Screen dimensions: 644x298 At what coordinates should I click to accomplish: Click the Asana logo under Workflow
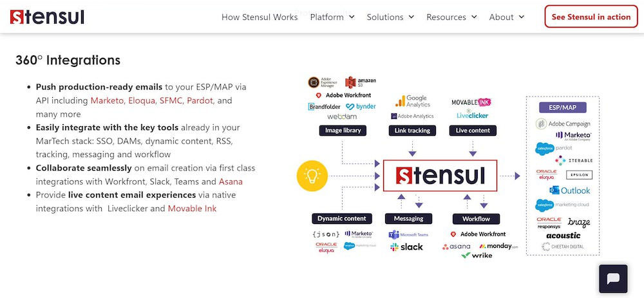coord(457,247)
